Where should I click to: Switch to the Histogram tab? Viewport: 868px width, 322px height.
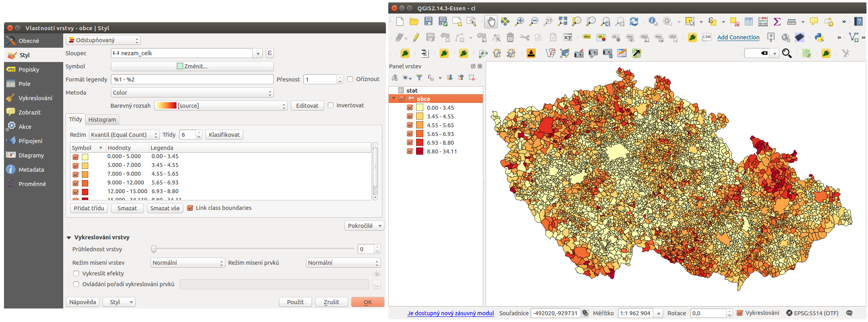[102, 120]
